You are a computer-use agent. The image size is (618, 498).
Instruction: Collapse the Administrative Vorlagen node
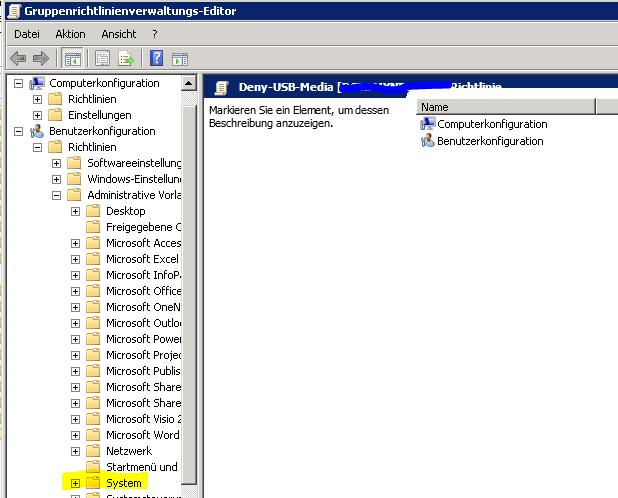57,195
